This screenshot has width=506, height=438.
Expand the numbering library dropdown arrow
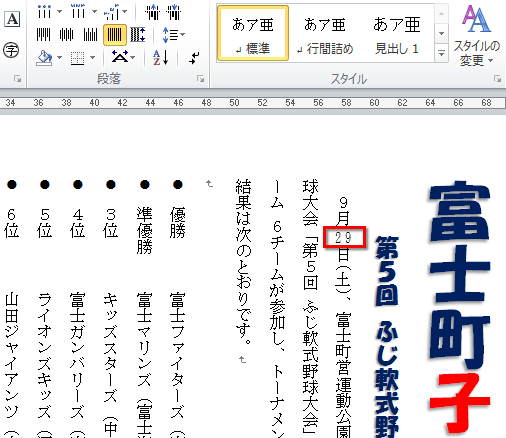[94, 12]
